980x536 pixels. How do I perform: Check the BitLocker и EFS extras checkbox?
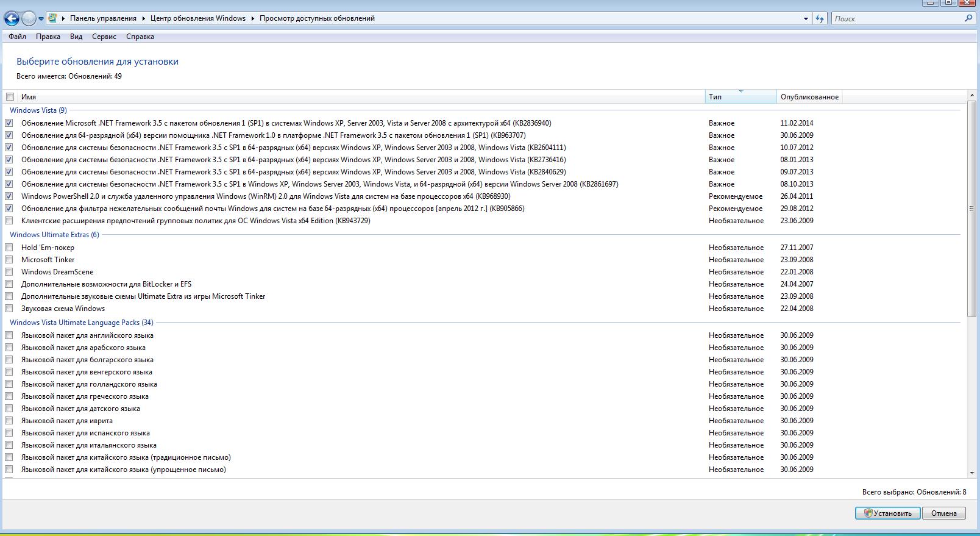pyautogui.click(x=9, y=284)
